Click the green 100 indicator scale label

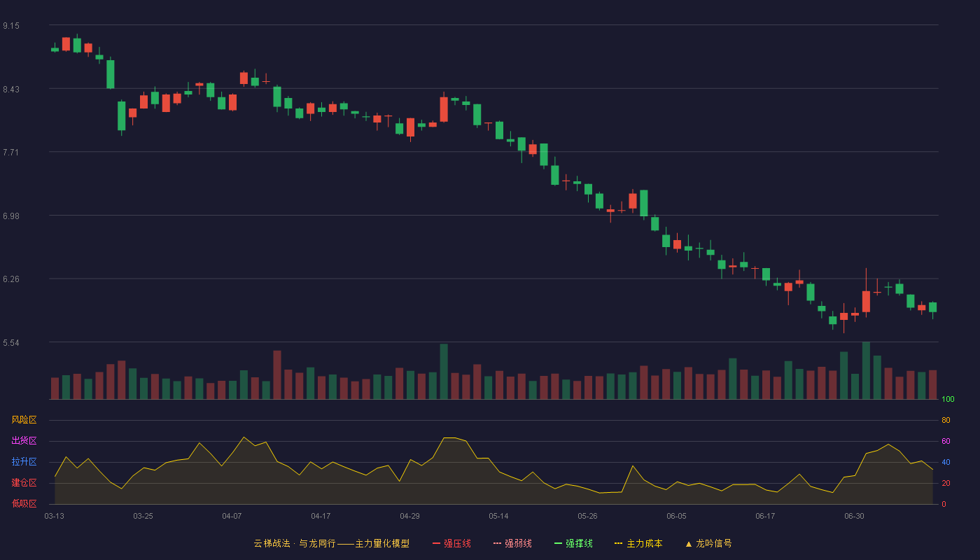point(948,400)
